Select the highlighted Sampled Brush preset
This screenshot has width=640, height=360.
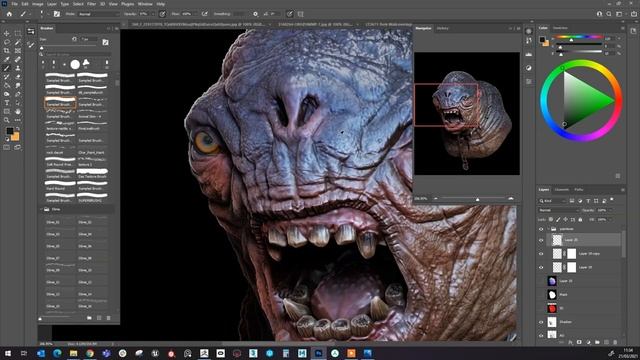coord(60,102)
